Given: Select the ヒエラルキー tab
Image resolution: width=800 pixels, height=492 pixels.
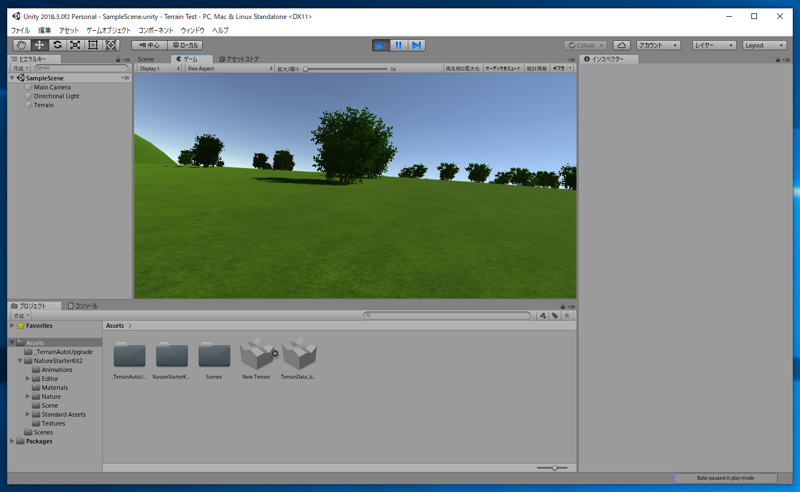Looking at the screenshot, I should [34, 59].
